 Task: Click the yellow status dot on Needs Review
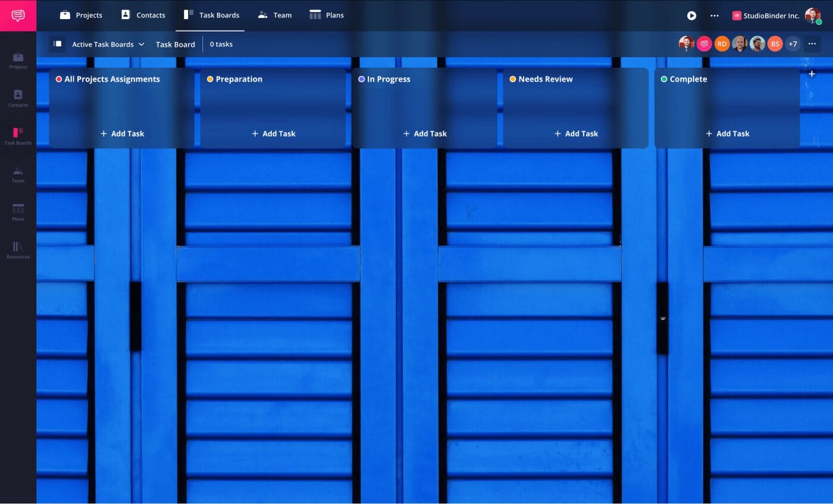[x=512, y=79]
